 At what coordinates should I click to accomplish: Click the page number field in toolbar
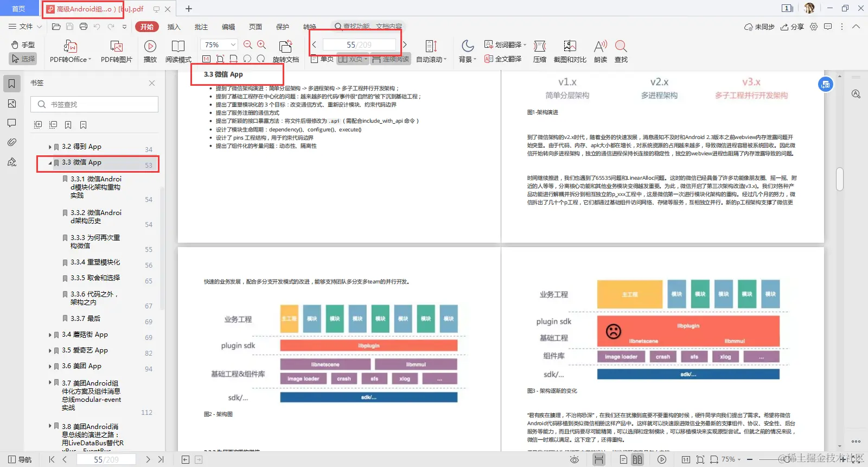tap(359, 45)
